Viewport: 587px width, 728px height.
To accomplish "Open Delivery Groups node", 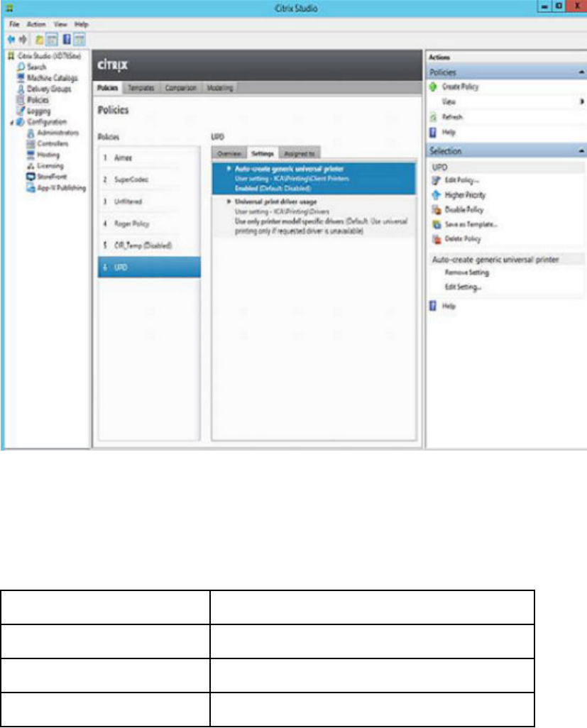I will coord(49,89).
